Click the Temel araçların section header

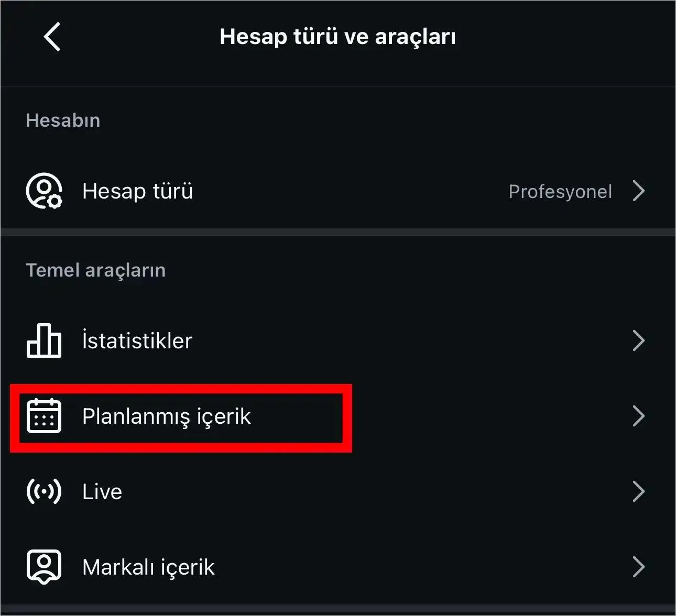95,270
